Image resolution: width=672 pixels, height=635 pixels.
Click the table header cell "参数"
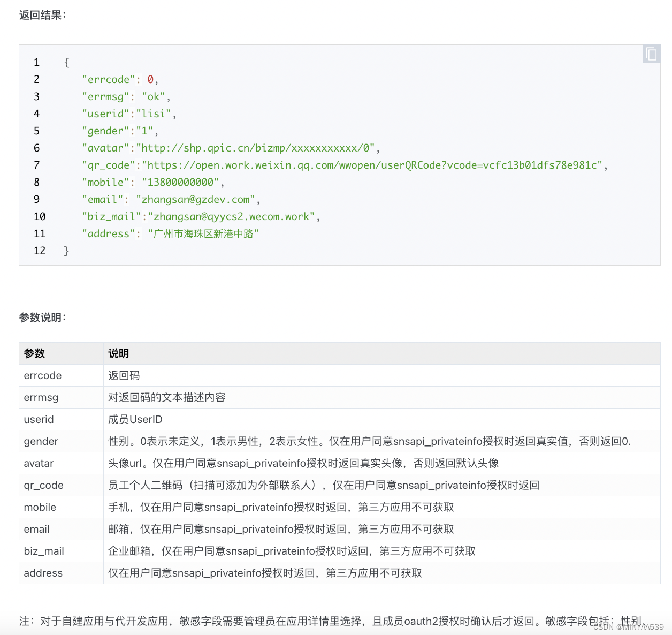(61, 353)
